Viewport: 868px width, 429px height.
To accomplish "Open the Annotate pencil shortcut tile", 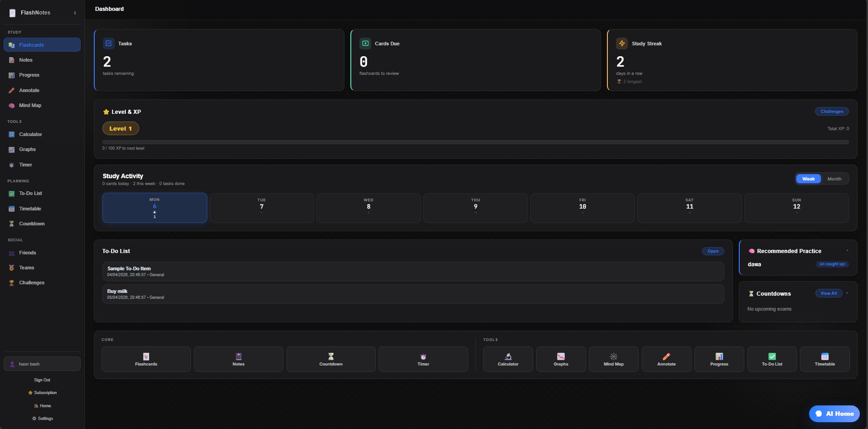I will pyautogui.click(x=666, y=359).
